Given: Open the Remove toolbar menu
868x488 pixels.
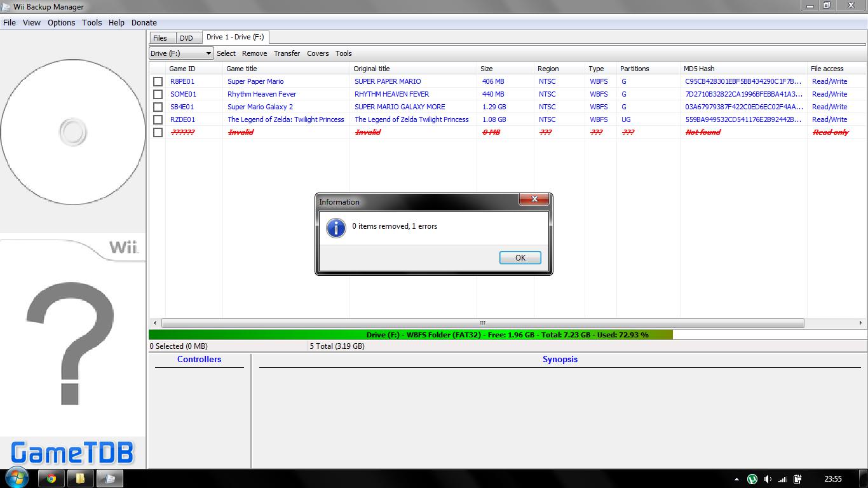Looking at the screenshot, I should coord(254,53).
